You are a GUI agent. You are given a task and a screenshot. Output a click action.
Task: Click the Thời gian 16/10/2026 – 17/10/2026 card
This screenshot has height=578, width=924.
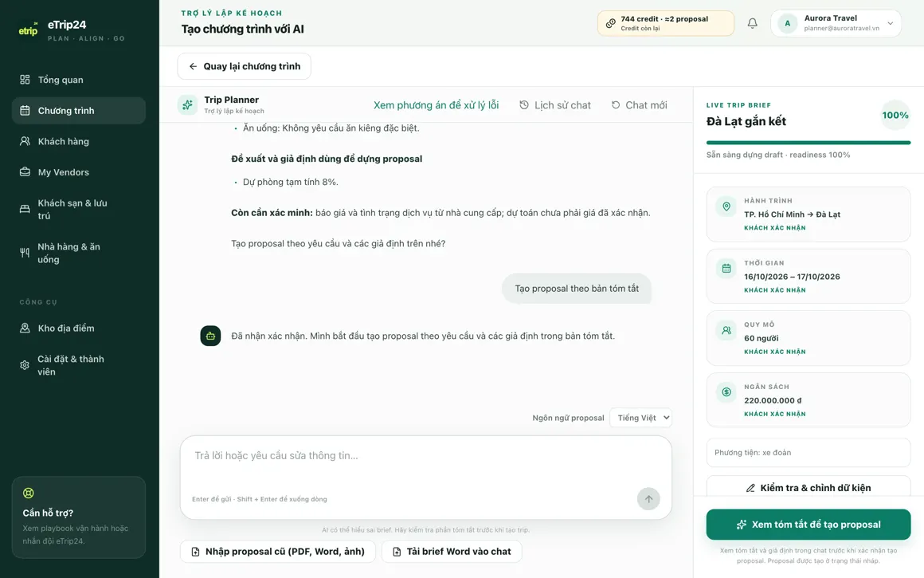point(808,276)
